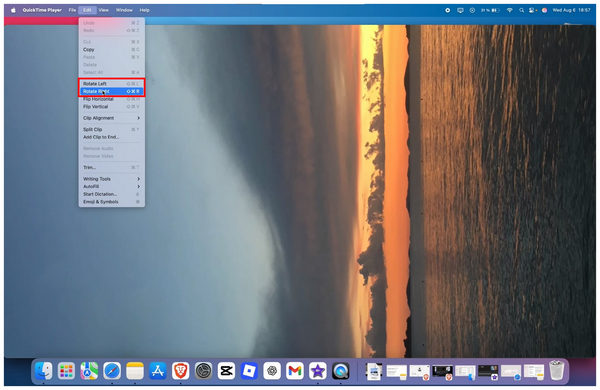Open CapCut from the Dock
This screenshot has height=390, width=600.
pyautogui.click(x=226, y=371)
